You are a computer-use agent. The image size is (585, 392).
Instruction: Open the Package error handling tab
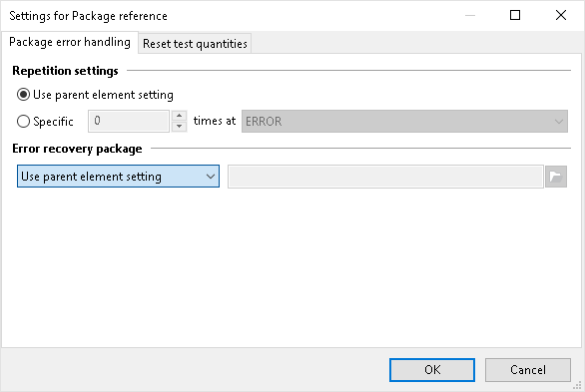coord(70,42)
